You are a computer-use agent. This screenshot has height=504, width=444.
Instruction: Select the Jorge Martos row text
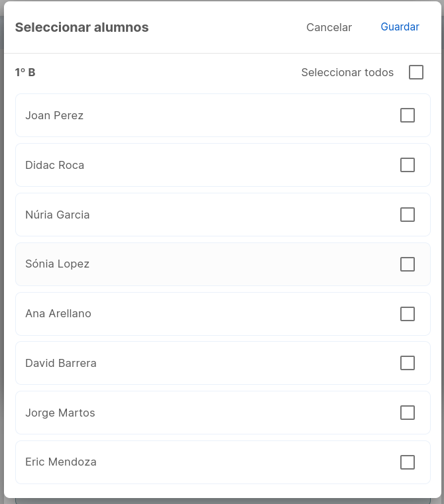pos(60,413)
